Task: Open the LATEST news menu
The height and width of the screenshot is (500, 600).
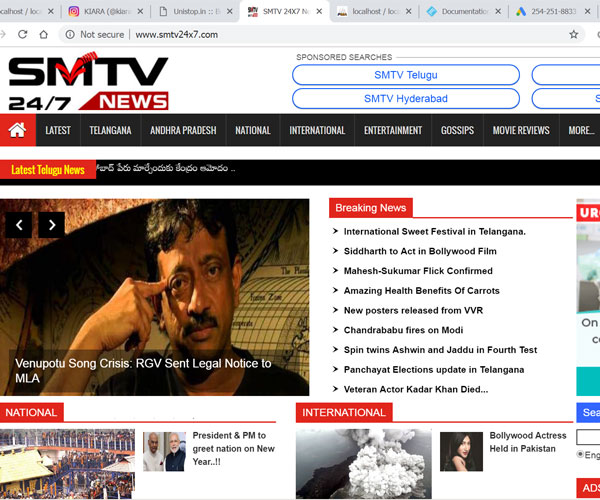Action: (x=58, y=130)
